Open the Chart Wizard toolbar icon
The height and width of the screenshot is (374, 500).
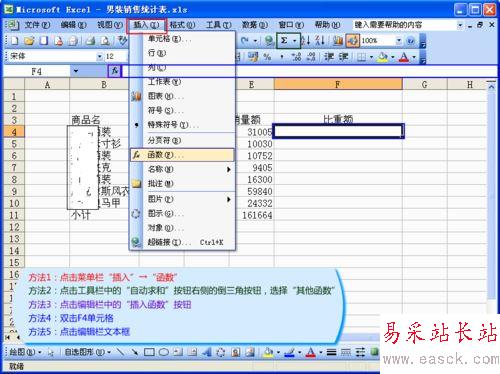[x=338, y=41]
